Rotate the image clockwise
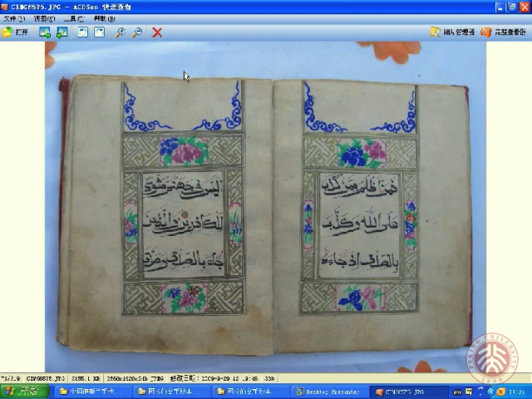The width and height of the screenshot is (532, 399). click(100, 32)
